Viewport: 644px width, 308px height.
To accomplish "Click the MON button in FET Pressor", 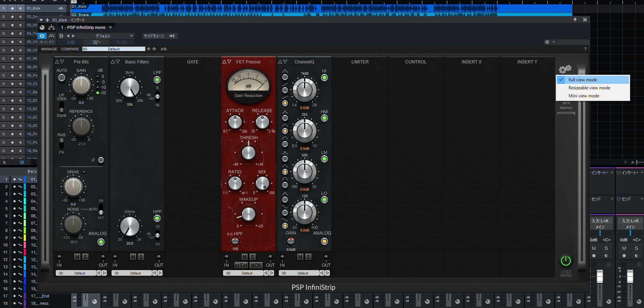I will coord(256,265).
